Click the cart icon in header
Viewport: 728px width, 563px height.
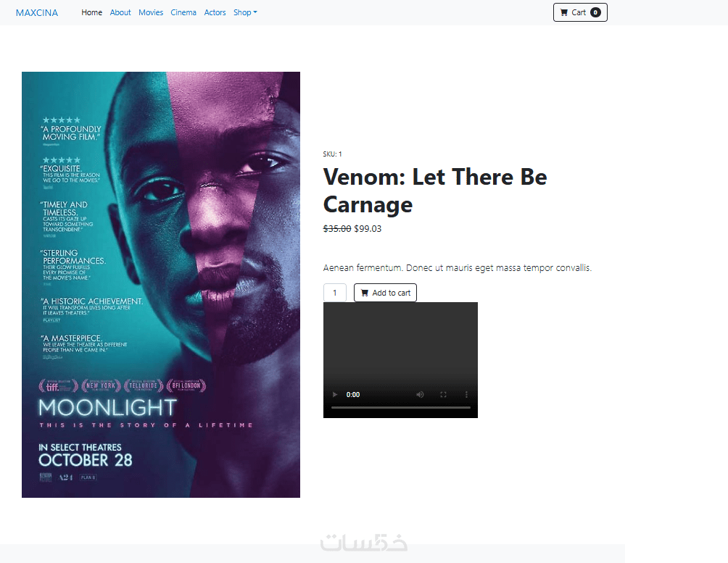pyautogui.click(x=564, y=12)
